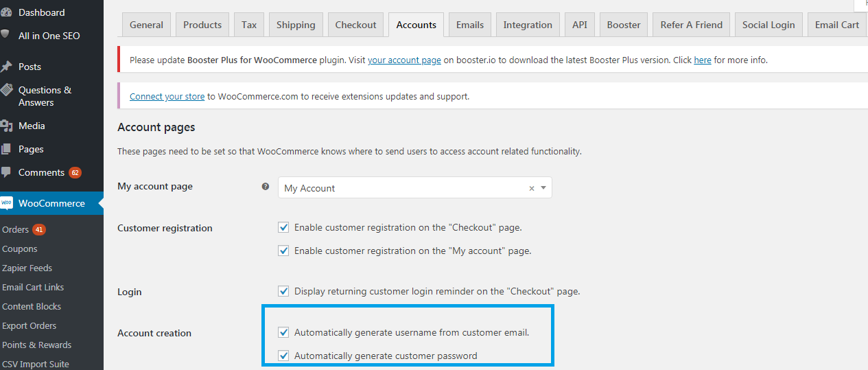
Task: Click the WooCommerce logo icon
Action: coord(6,203)
